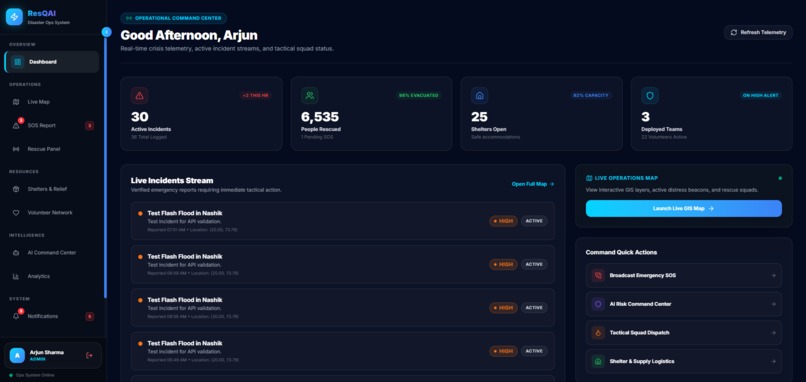
Task: Click the 'Live Incidents Stream' heading
Action: 172,180
